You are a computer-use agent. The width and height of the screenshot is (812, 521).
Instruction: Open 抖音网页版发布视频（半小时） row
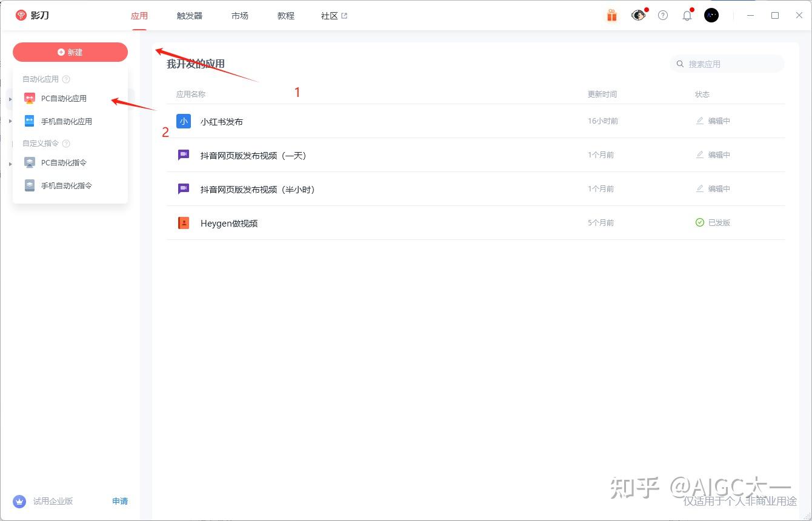coord(476,189)
